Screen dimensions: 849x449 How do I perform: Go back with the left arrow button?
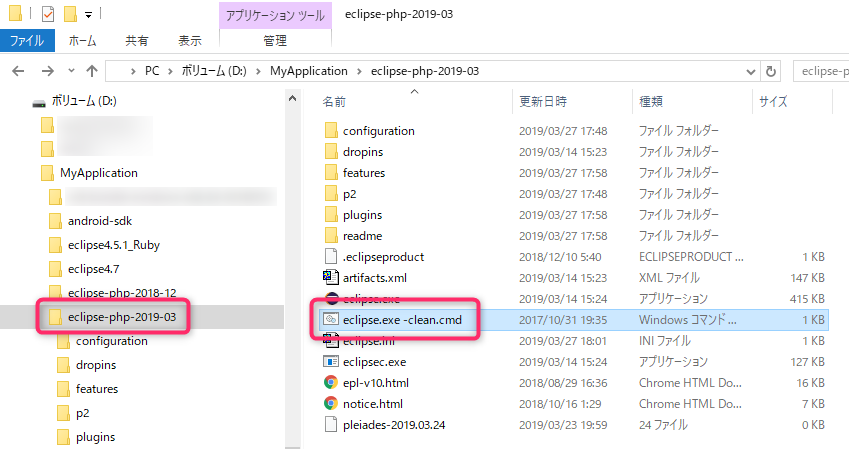(18, 71)
